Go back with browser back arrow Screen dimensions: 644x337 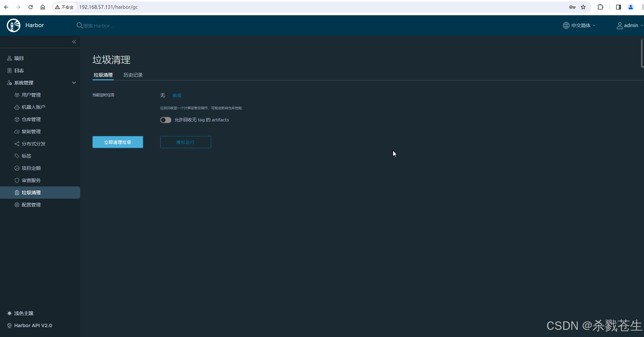(x=6, y=7)
